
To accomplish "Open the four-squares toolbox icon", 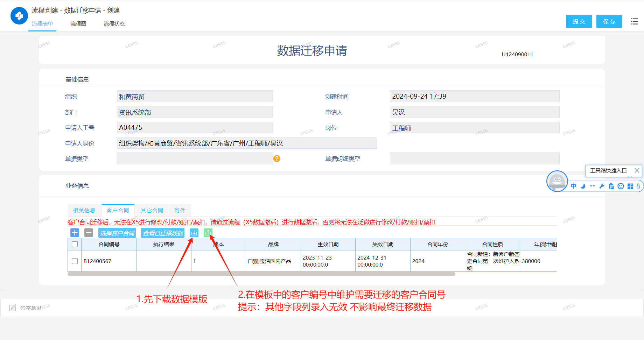I will click(630, 186).
